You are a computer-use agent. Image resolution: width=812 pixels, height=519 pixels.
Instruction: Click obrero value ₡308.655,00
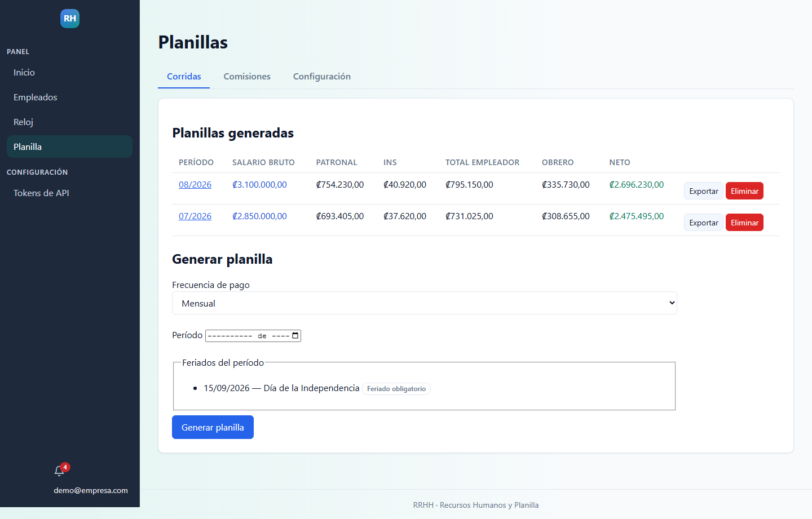click(566, 216)
